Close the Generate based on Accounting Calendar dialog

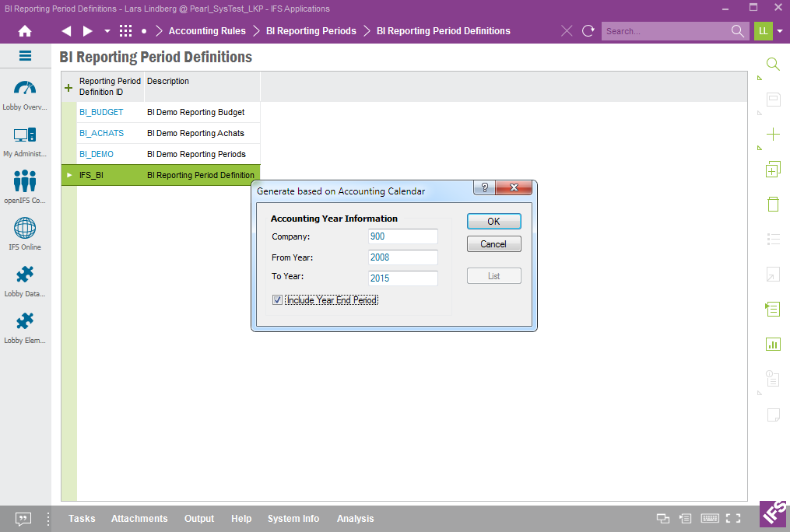pyautogui.click(x=514, y=187)
